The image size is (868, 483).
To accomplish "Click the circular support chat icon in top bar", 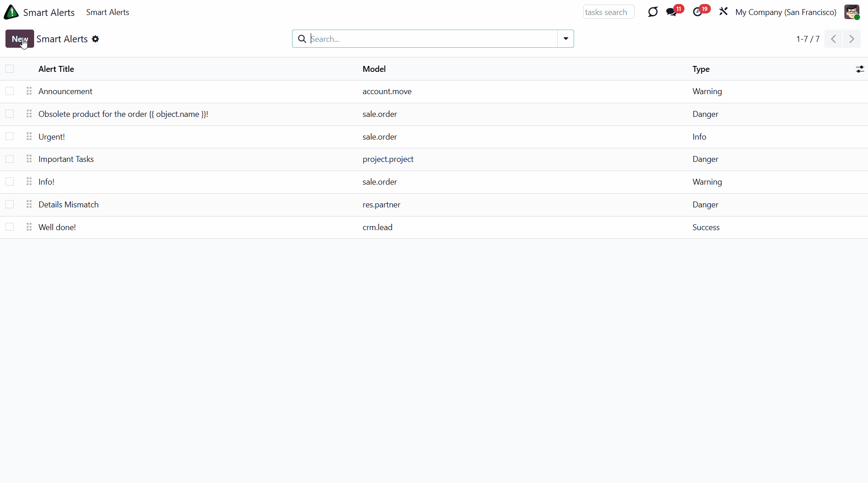I will pos(653,12).
